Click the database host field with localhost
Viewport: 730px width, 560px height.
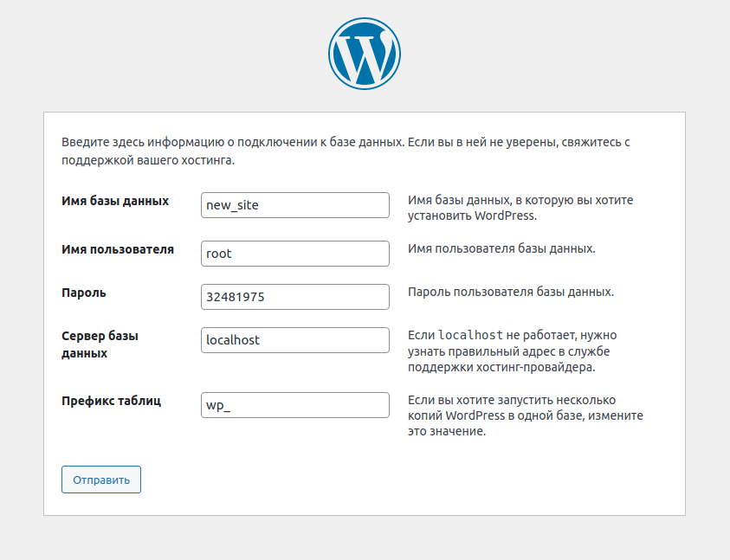pos(294,340)
